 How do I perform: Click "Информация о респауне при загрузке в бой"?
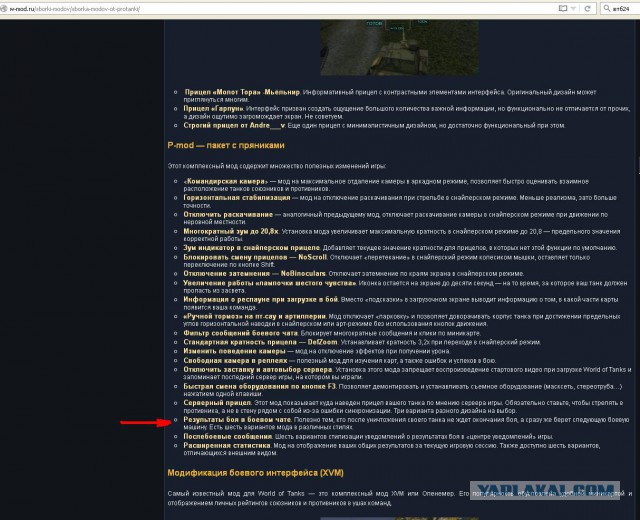(x=260, y=300)
